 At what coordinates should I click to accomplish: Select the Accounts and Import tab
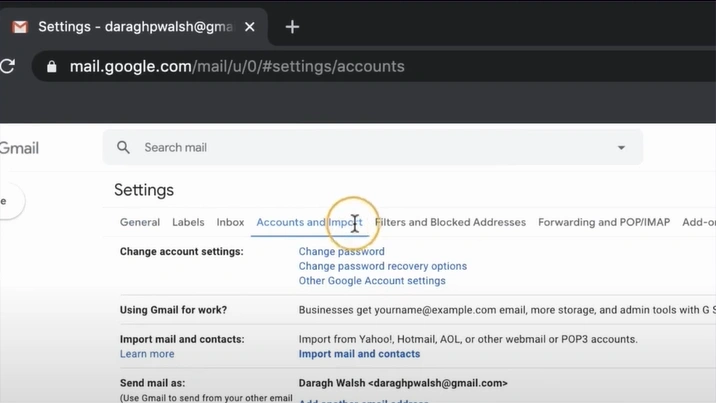[309, 222]
